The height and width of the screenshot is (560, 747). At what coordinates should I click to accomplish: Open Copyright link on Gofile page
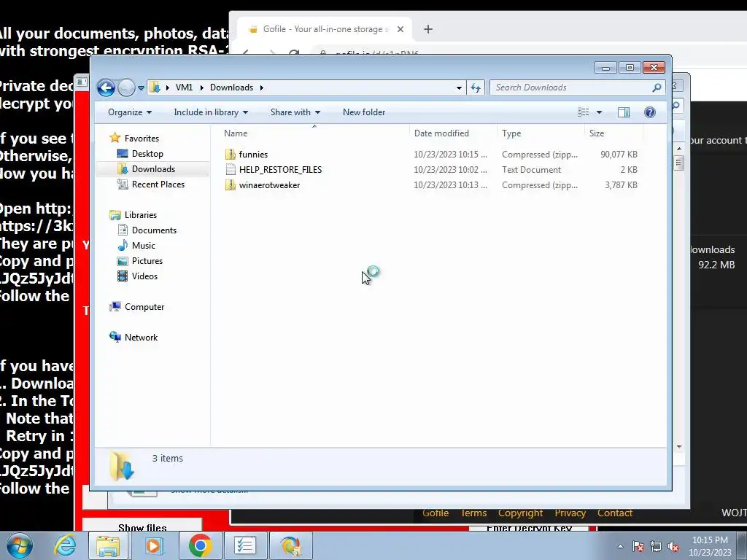(520, 513)
